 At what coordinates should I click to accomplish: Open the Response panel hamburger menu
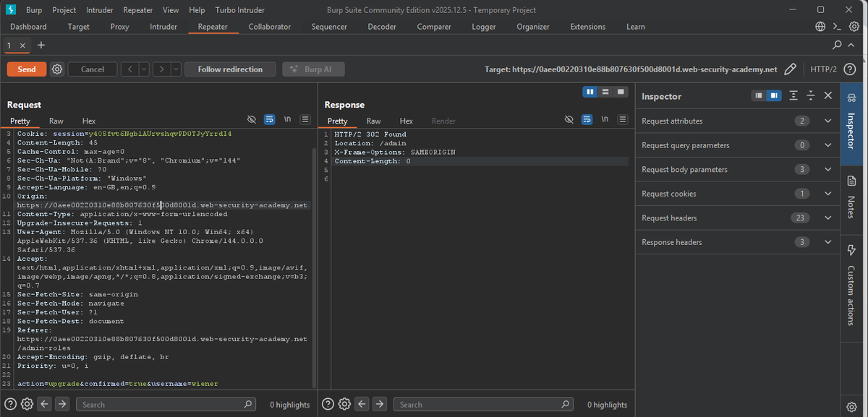(623, 119)
